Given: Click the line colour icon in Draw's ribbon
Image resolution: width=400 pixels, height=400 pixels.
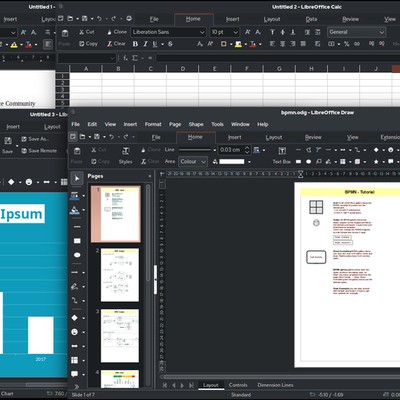Looking at the screenshot, I should click(x=256, y=150).
